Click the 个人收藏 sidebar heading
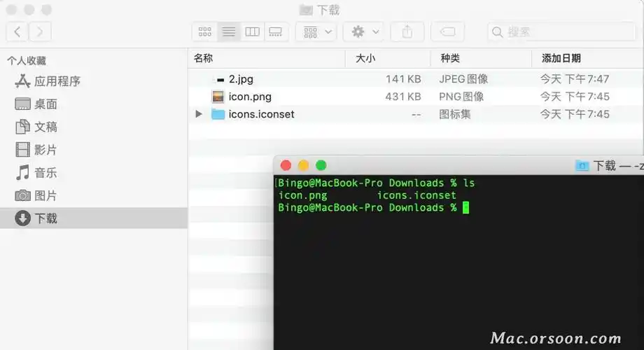The image size is (644, 350). point(27,61)
